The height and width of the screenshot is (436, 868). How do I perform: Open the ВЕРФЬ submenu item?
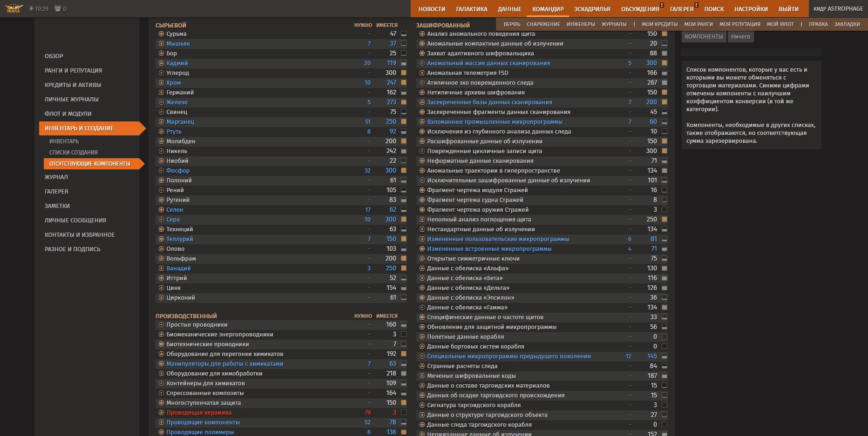512,24
